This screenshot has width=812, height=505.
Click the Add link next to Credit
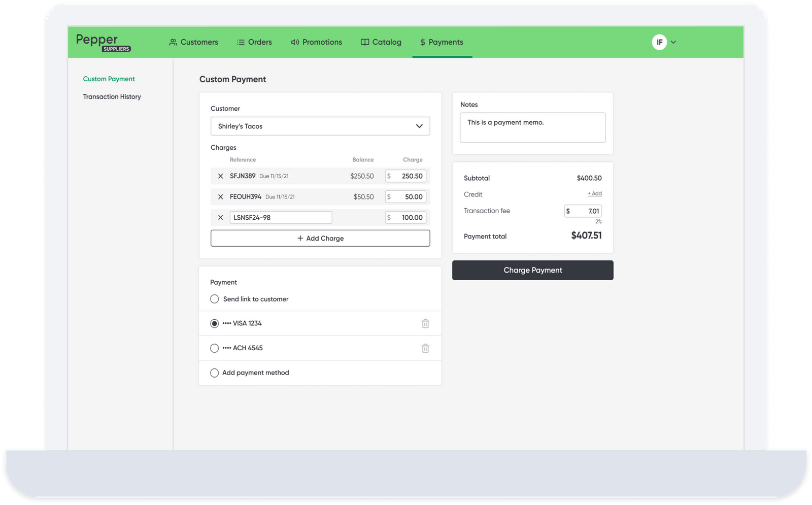point(594,193)
